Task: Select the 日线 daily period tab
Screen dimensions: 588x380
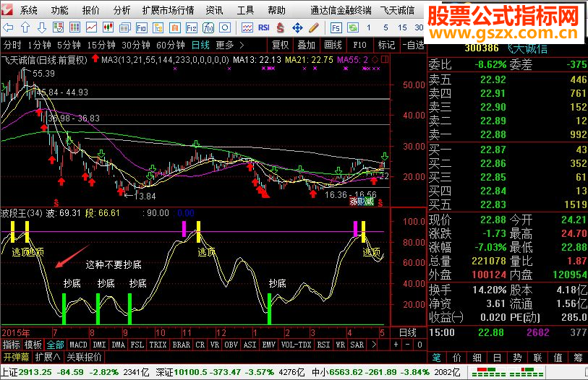Action: click(200, 46)
